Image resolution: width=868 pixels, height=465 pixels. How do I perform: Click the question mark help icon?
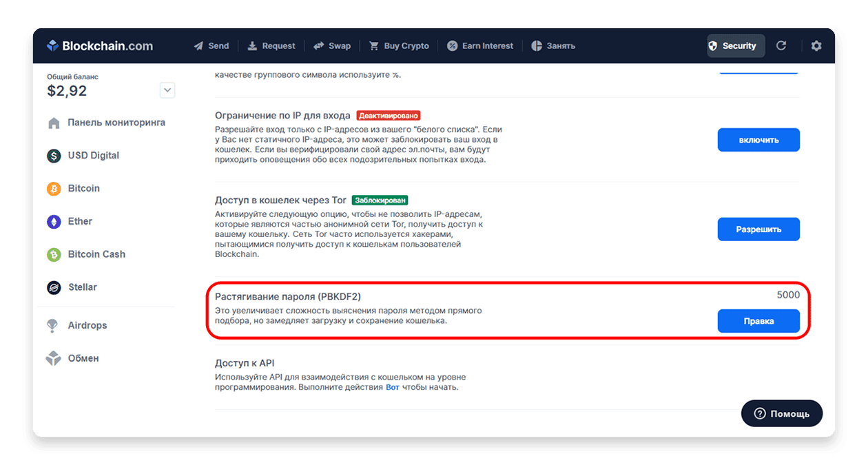coord(760,413)
